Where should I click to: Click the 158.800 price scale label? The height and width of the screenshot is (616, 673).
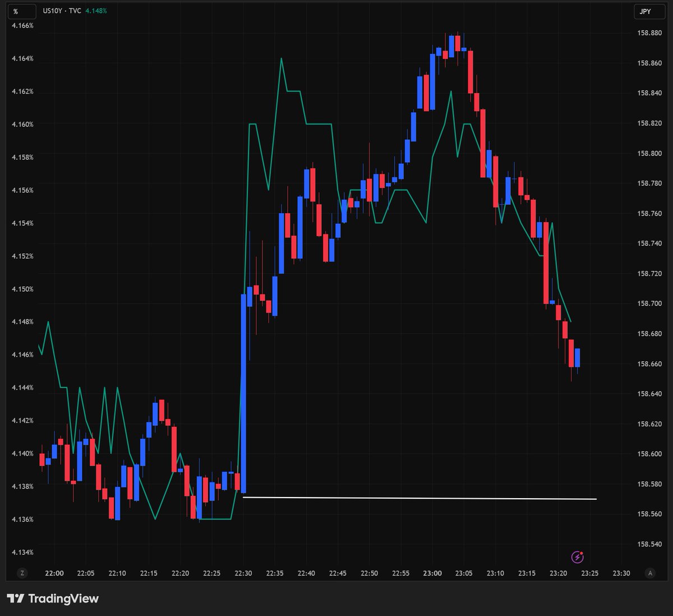coord(649,153)
